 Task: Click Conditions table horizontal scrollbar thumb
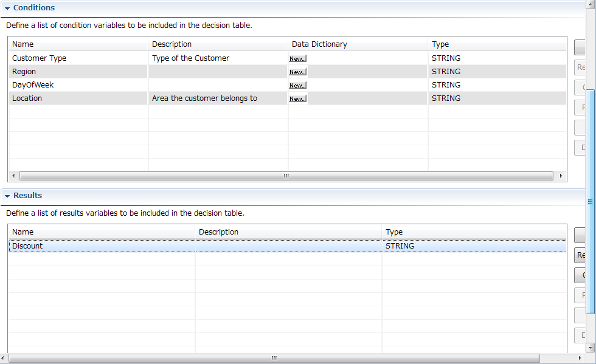pyautogui.click(x=286, y=176)
